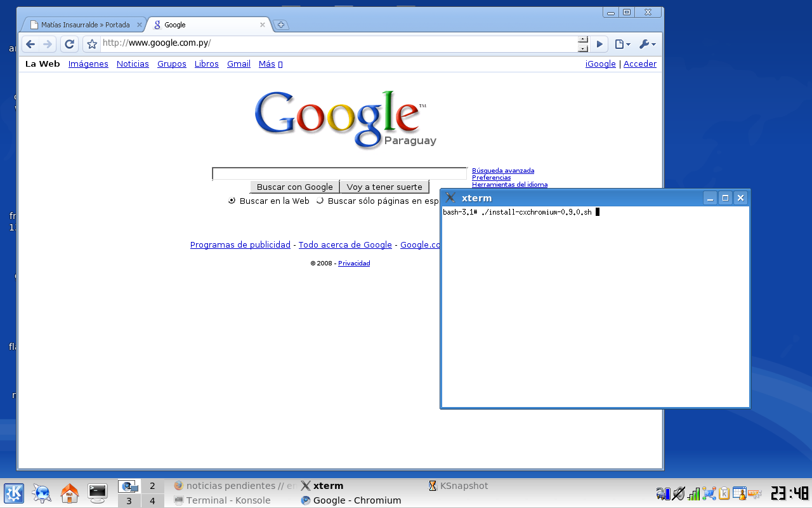Expand the 'Más' dropdown in Google navigation
The width and height of the screenshot is (812, 508).
point(270,64)
